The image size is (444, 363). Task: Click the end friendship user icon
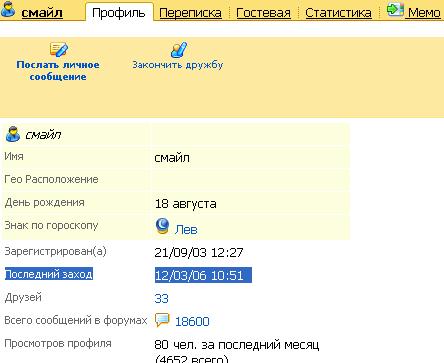(179, 50)
